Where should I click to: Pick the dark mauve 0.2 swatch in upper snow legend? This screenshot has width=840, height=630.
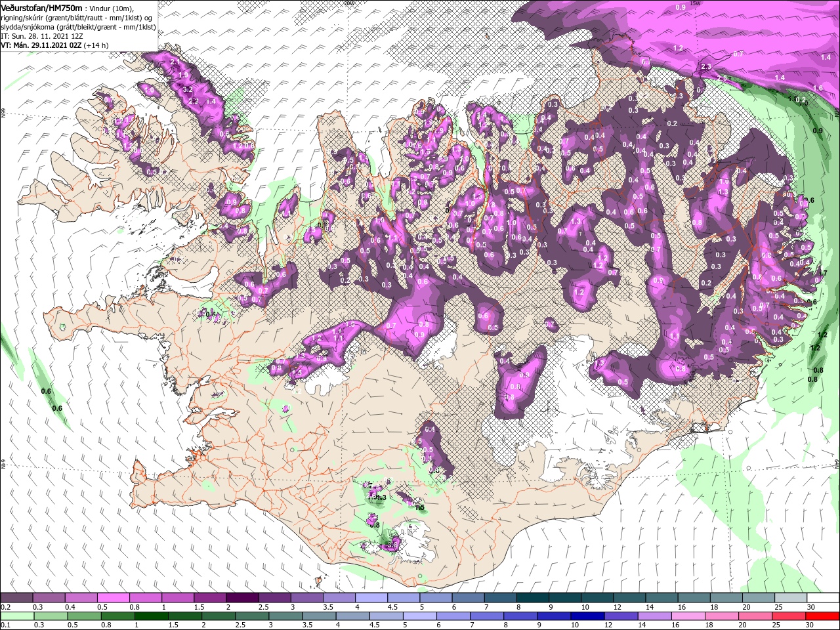tap(16, 598)
